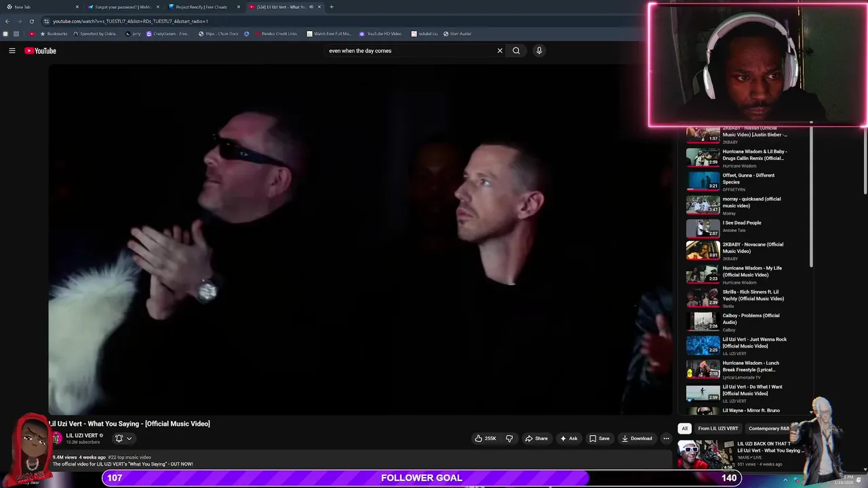Open Lil Uzi Vert - Just Wanna Rock
This screenshot has width=868, height=488.
click(738, 345)
